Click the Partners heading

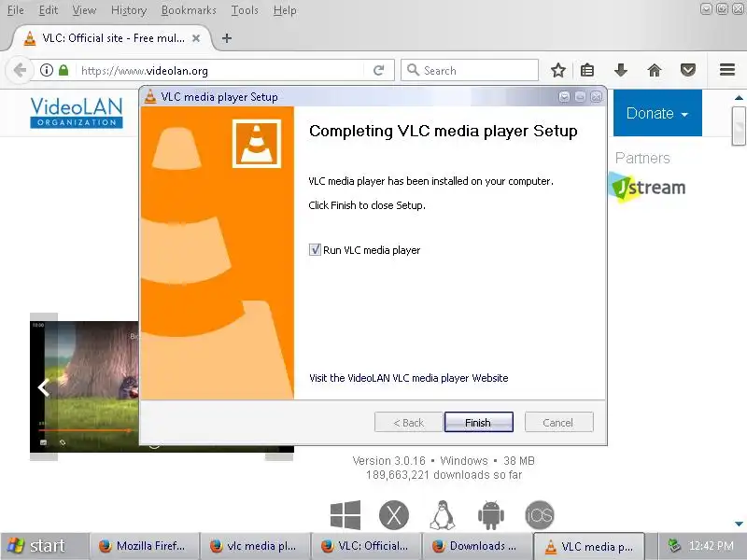pyautogui.click(x=642, y=158)
